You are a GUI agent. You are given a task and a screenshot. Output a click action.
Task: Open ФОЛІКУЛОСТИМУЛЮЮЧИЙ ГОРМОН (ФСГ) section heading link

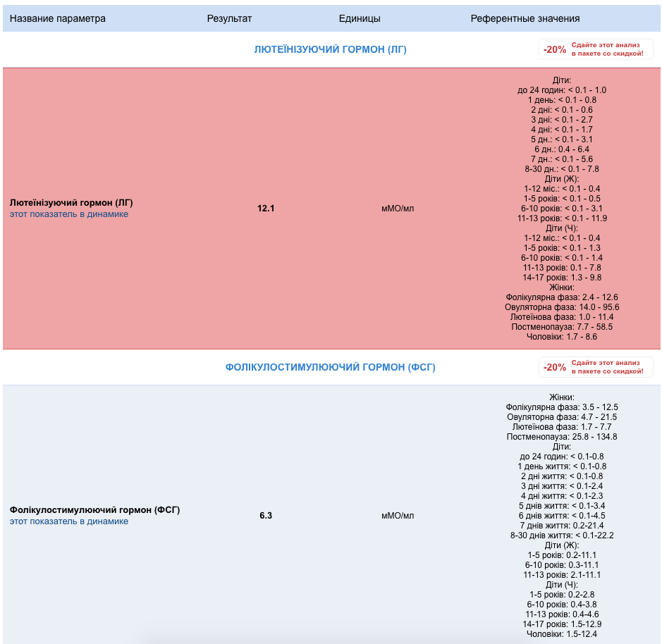tap(330, 367)
